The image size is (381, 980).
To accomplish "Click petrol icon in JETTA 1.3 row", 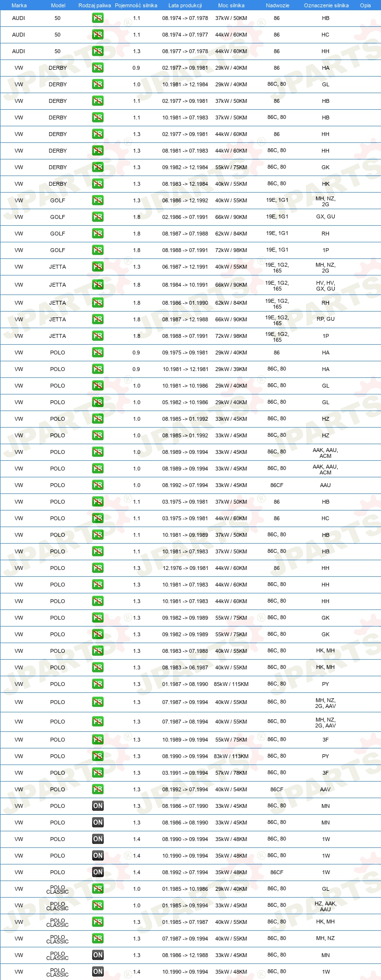I will tap(97, 267).
